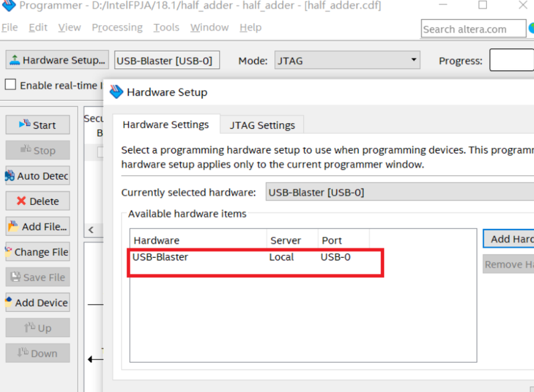The width and height of the screenshot is (534, 392).
Task: Click the Save File button
Action: [x=38, y=277]
